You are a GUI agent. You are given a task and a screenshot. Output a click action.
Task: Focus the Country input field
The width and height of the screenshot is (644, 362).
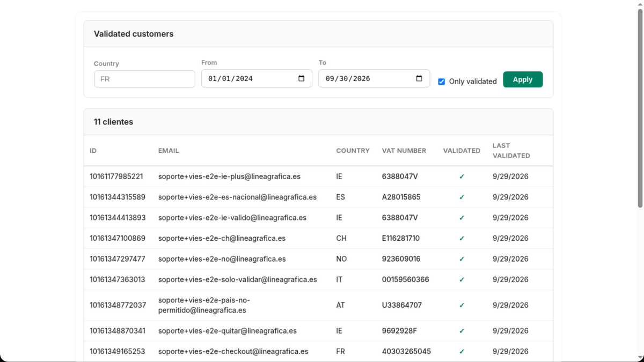click(x=144, y=79)
